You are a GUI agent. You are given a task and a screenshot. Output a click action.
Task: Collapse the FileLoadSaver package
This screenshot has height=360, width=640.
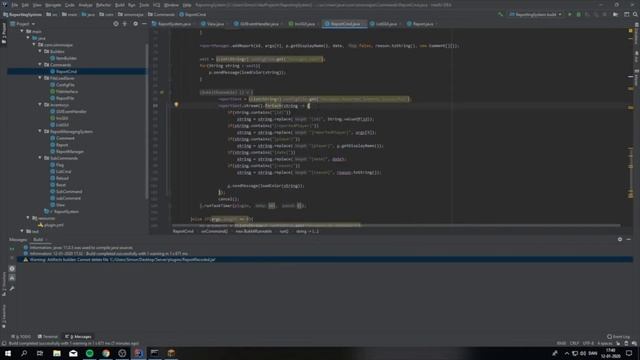(x=40, y=78)
